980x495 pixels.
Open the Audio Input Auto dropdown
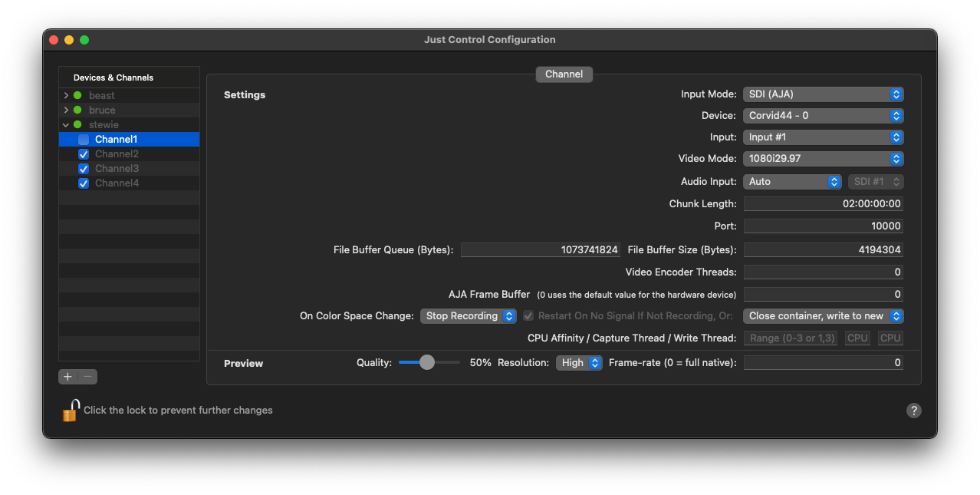point(793,182)
